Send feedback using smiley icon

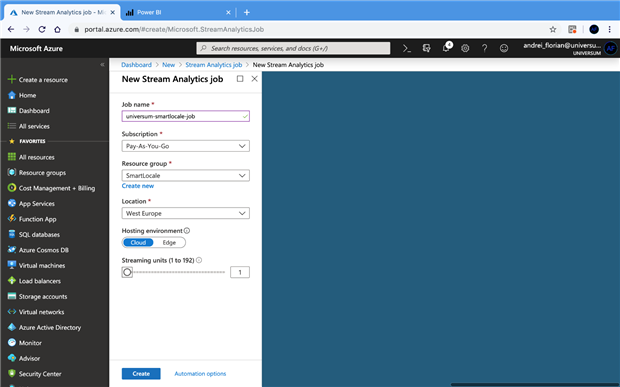[504, 48]
